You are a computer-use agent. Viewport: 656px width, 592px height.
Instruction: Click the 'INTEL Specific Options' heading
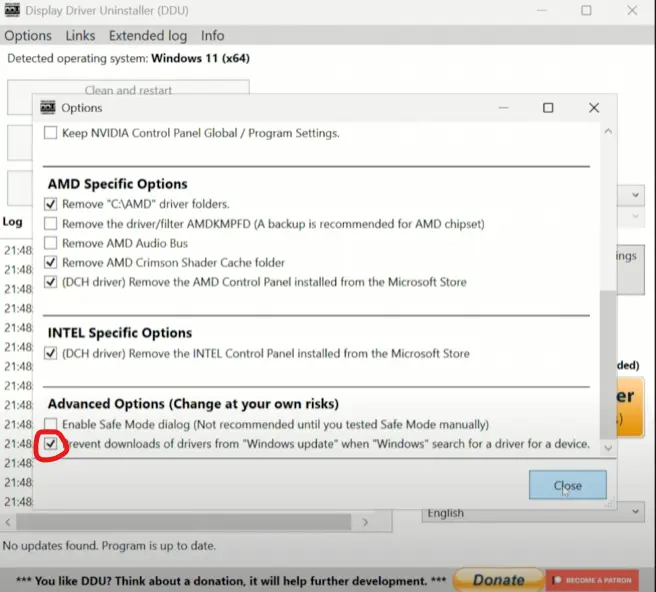pos(120,333)
